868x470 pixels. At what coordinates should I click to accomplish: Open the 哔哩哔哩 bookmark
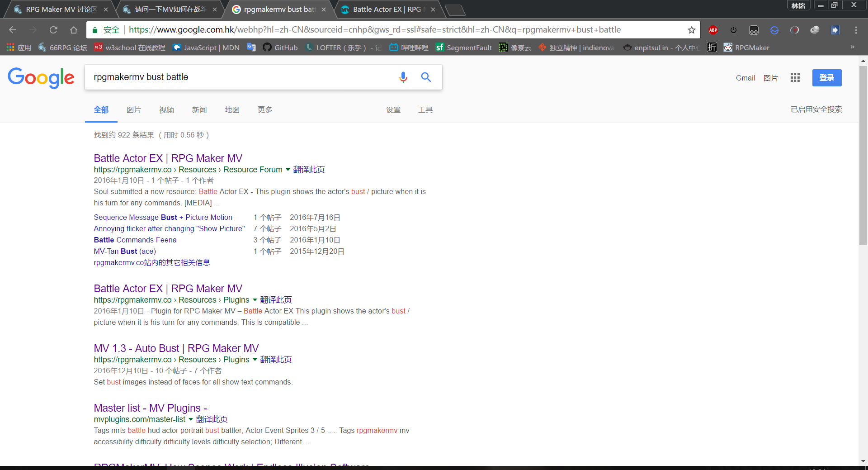(409, 47)
